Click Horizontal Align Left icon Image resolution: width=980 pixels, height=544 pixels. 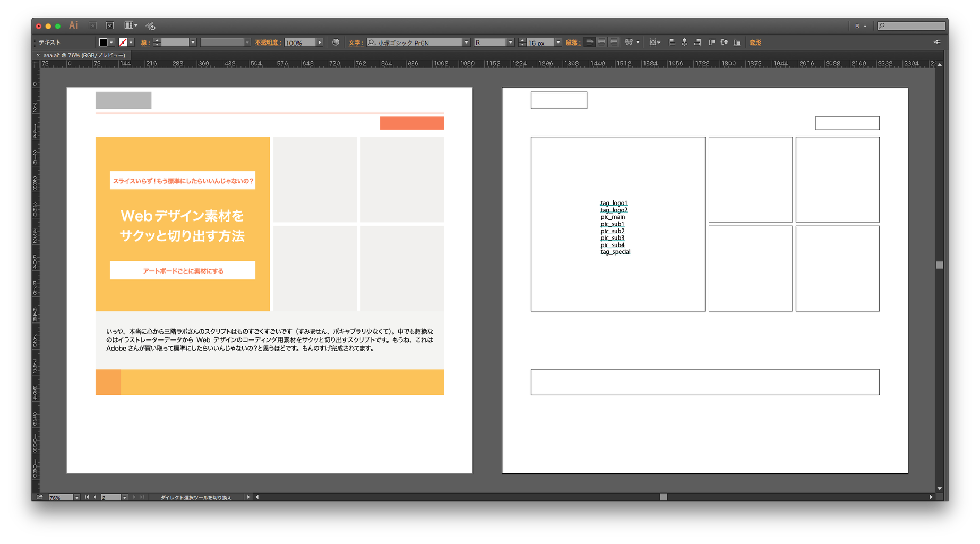click(x=672, y=42)
